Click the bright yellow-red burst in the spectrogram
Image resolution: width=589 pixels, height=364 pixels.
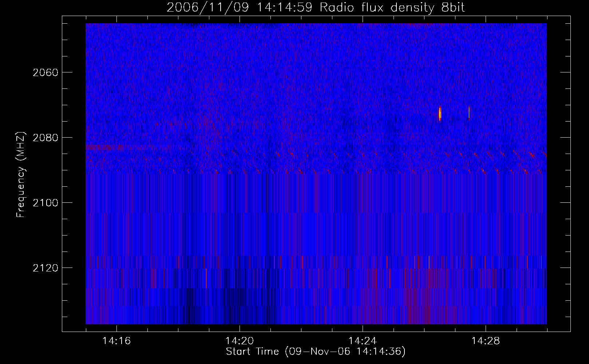(440, 114)
